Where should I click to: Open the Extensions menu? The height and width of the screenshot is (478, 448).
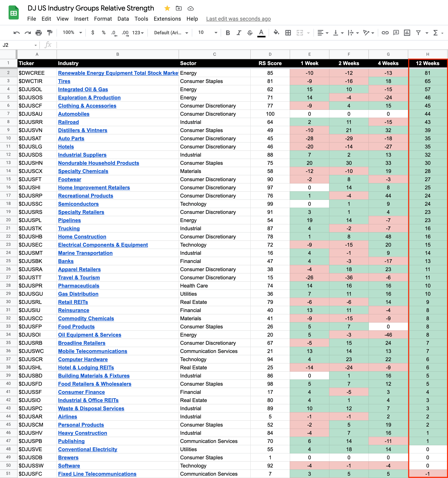pyautogui.click(x=167, y=19)
